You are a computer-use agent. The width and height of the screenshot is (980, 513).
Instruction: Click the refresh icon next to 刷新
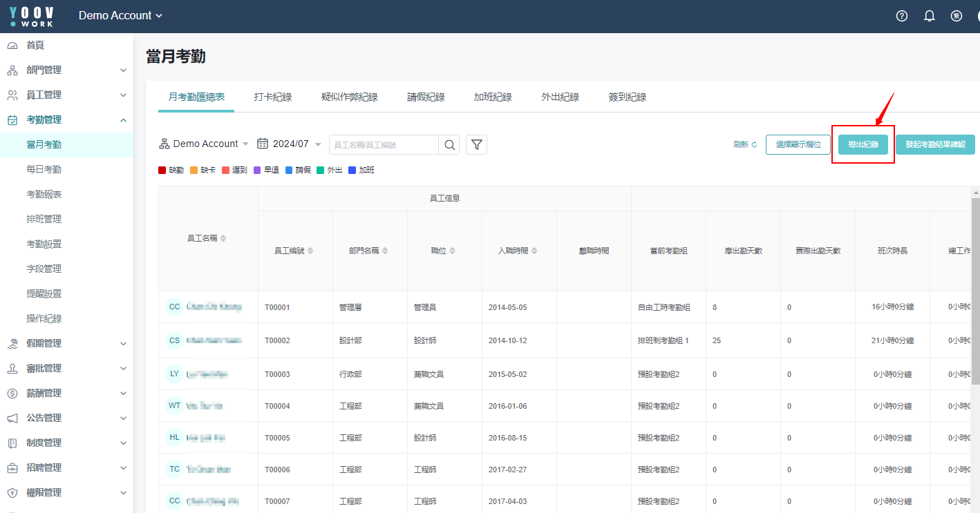pos(754,144)
